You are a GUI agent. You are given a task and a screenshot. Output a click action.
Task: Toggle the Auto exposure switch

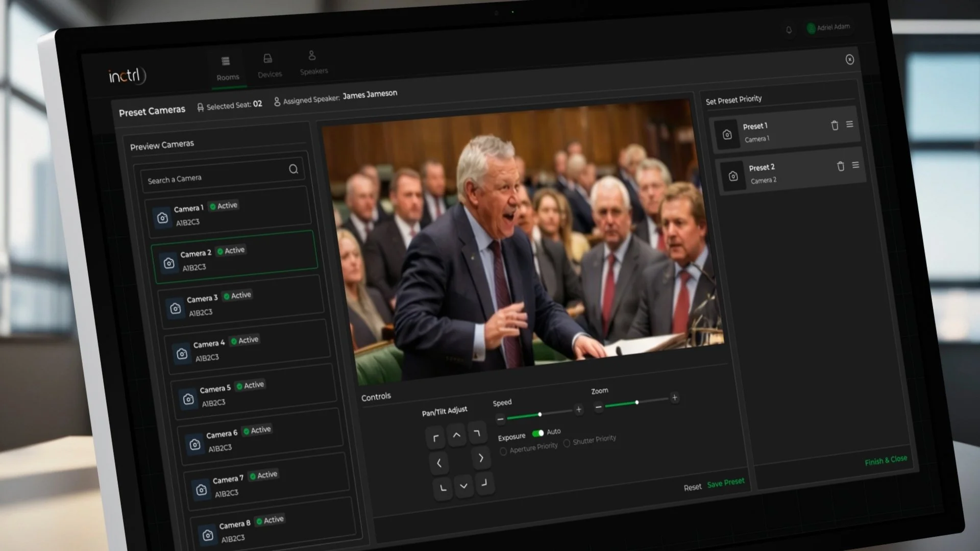click(x=538, y=433)
